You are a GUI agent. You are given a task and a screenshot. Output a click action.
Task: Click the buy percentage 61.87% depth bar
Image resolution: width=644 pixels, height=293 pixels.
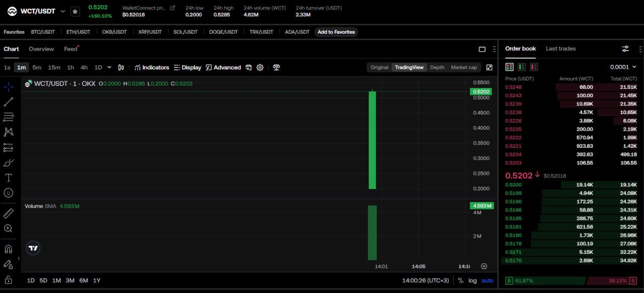pos(546,280)
